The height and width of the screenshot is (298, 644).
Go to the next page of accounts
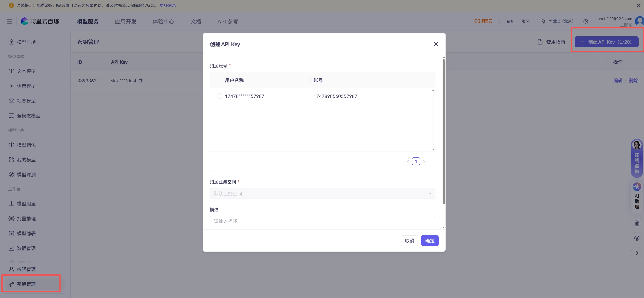(424, 161)
